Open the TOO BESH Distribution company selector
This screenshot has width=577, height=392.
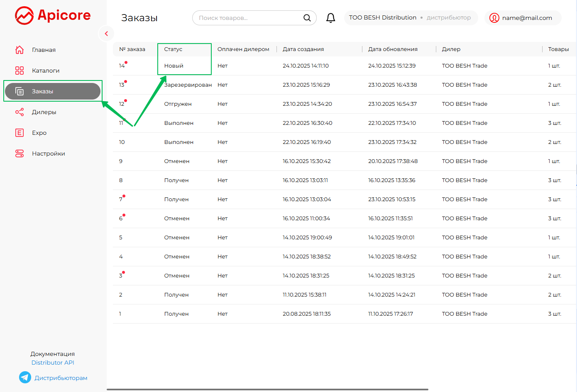coord(410,18)
